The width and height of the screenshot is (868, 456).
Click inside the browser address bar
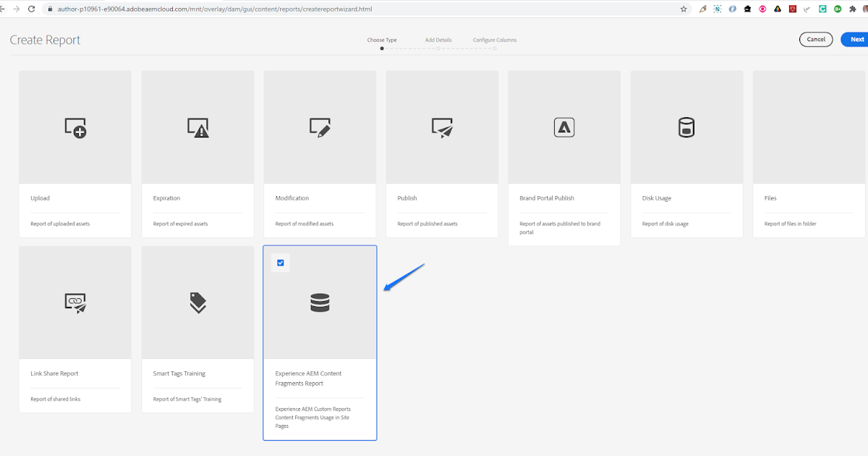click(289, 10)
